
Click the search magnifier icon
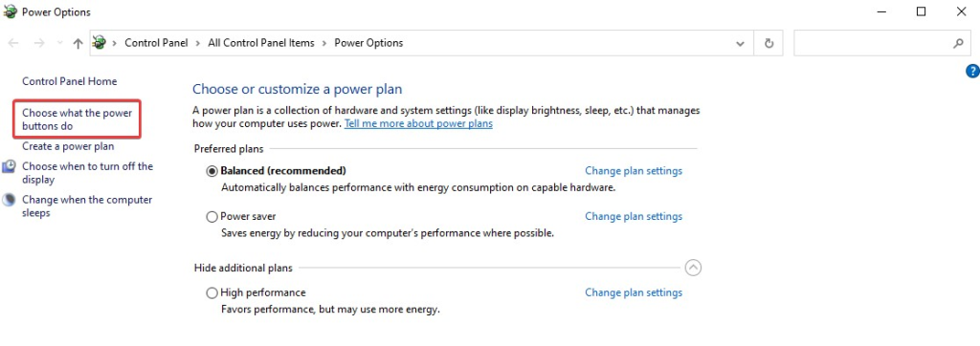[958, 43]
